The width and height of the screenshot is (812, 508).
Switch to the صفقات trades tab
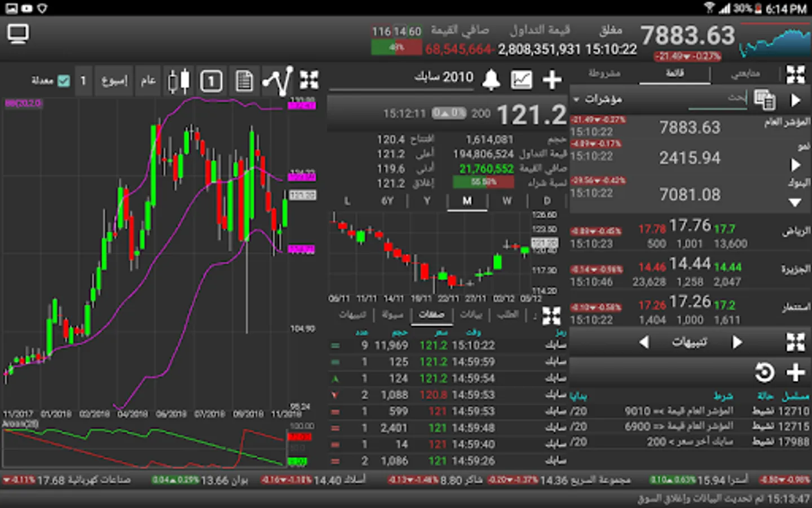tap(431, 315)
